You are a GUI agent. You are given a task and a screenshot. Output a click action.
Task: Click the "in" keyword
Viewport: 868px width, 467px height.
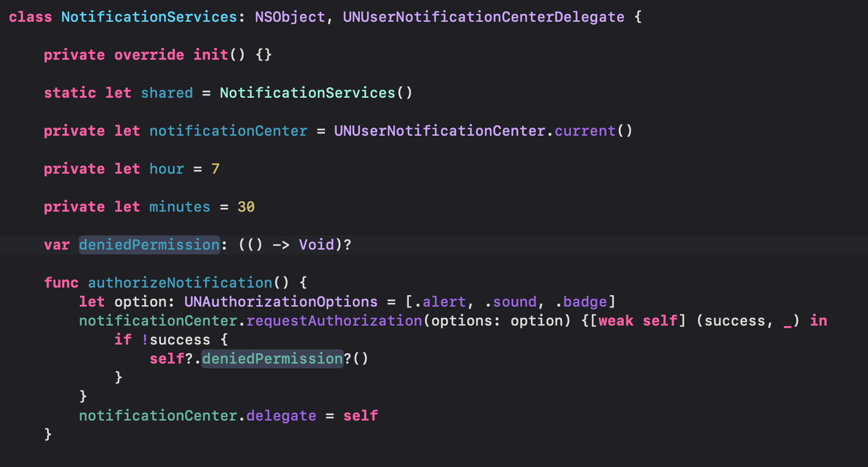818,321
